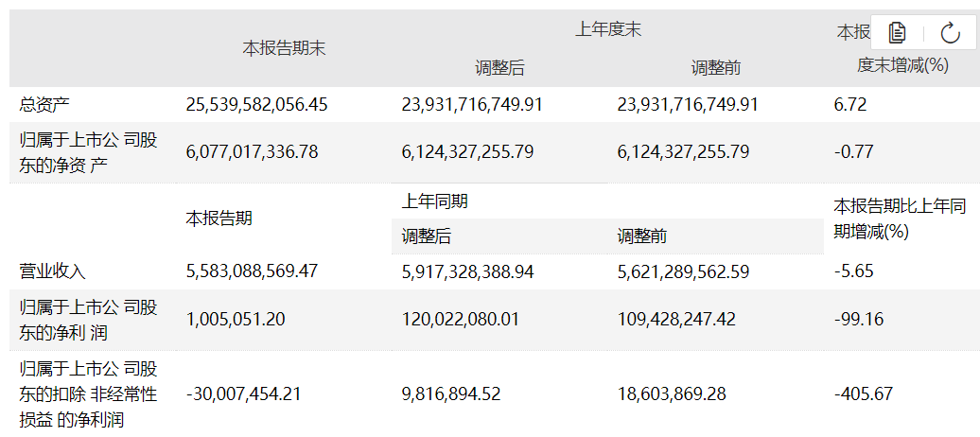Click the net profit value 1,005,051.20
The height and width of the screenshot is (437, 980).
pos(236,319)
